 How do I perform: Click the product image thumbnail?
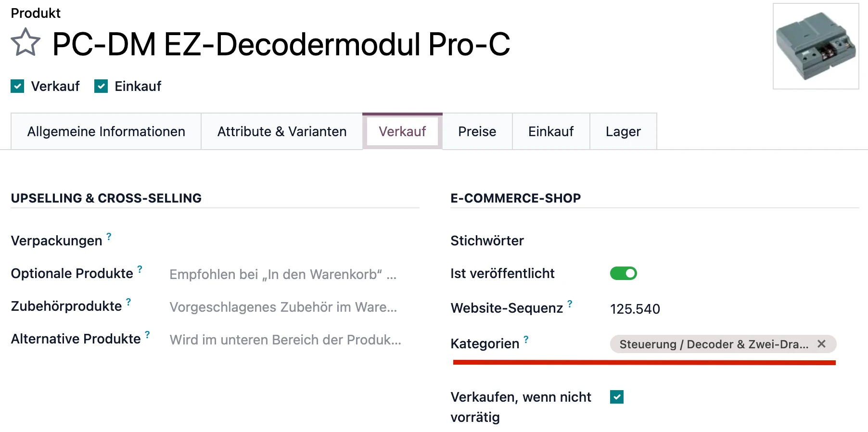coord(816,46)
